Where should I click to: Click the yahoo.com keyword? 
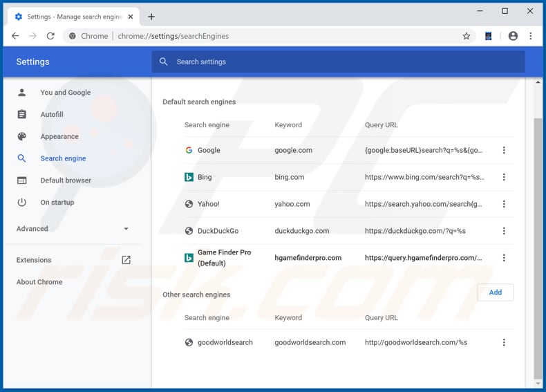(x=292, y=204)
